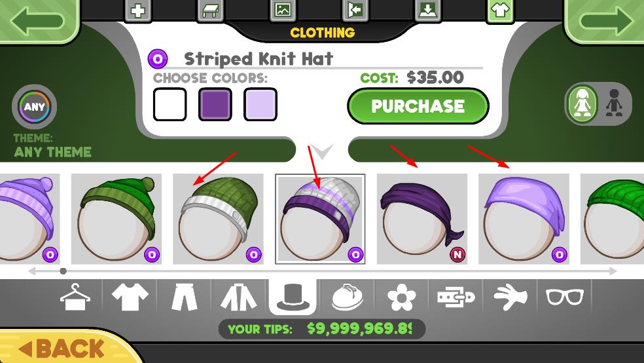
Task: Go to previous section with left arrow
Action: 39,20
